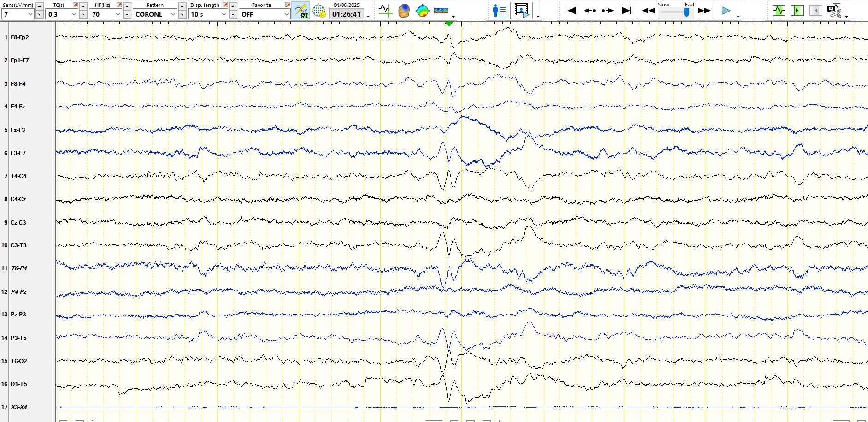868x422 pixels.
Task: Increase sensitivity with the Sens up arrow
Action: [39, 6]
